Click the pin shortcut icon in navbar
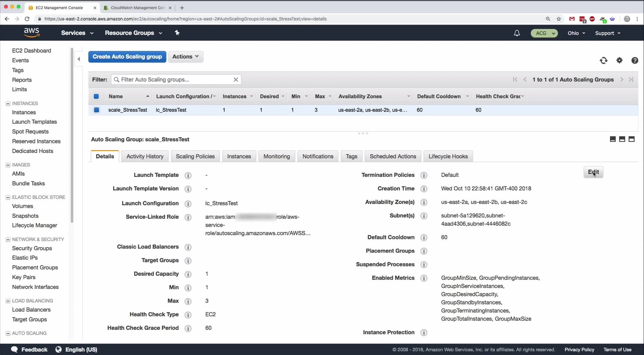This screenshot has width=644, height=355. coord(177,33)
